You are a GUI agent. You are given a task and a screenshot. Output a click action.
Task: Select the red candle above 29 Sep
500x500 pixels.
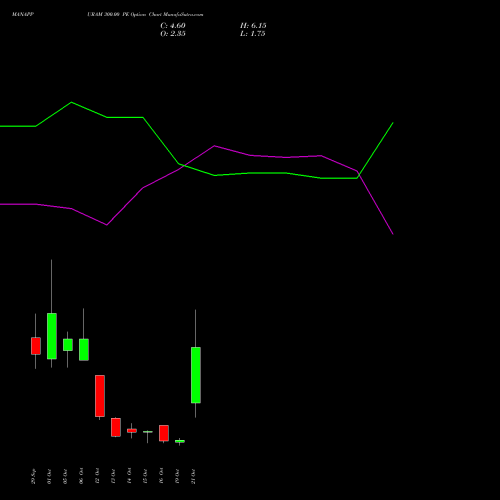click(x=36, y=346)
